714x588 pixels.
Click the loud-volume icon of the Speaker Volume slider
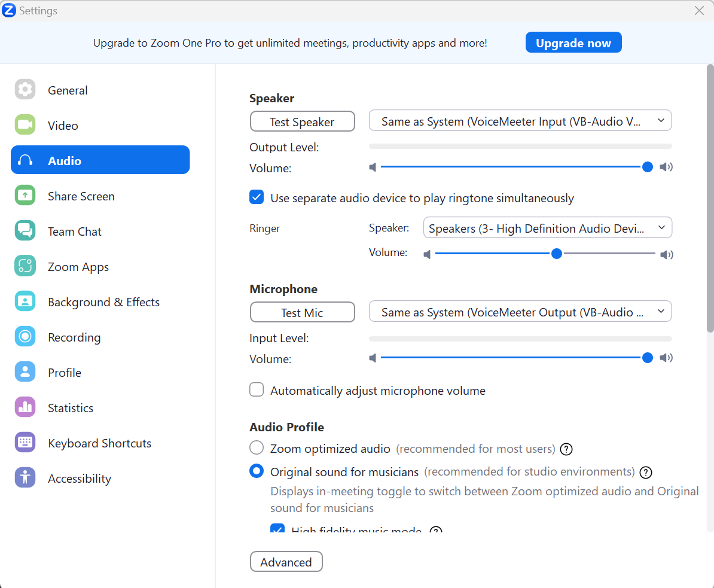[666, 167]
